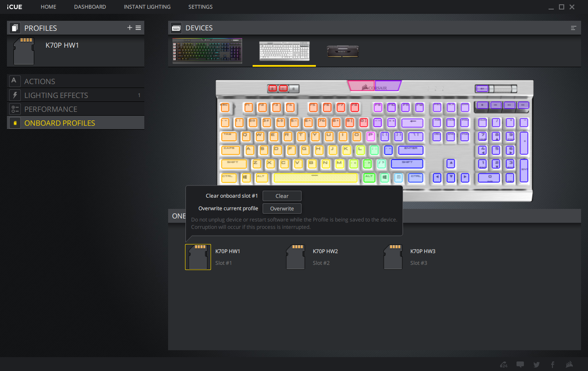The image size is (588, 371).
Task: Select the memory module device thumbnail
Action: (x=343, y=51)
